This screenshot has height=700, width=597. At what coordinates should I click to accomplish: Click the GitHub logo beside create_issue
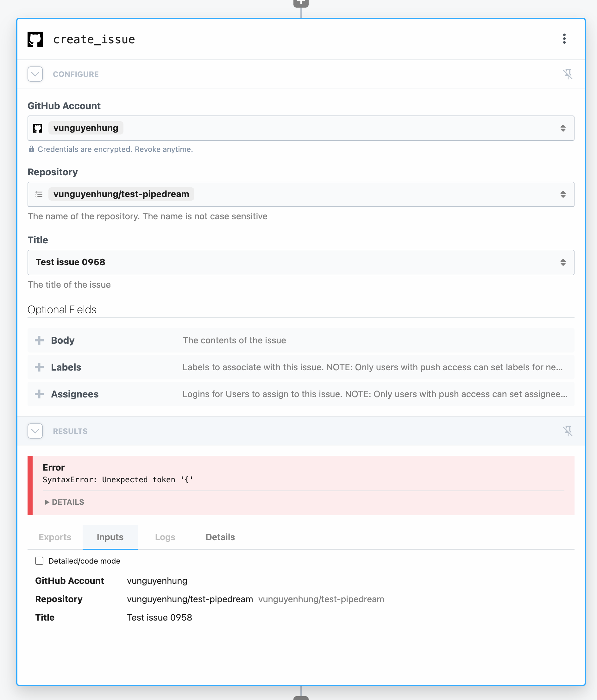click(x=35, y=39)
